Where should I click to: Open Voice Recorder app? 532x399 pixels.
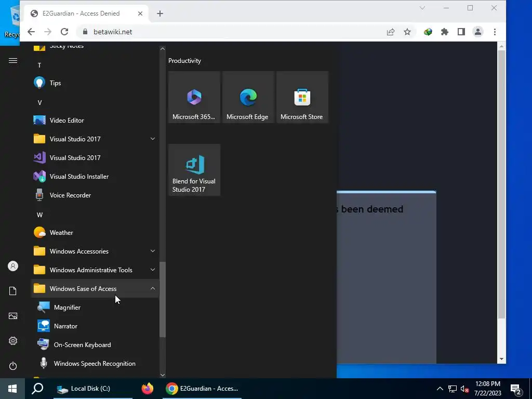95,195
